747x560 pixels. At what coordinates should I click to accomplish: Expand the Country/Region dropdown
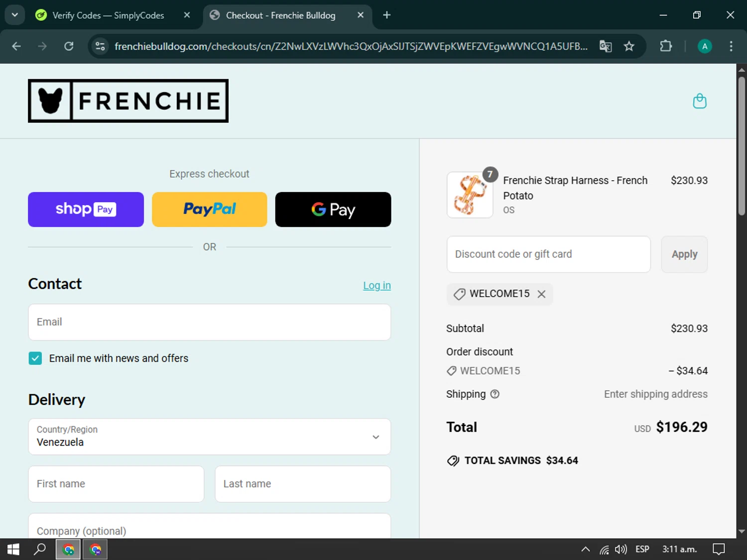pyautogui.click(x=210, y=437)
